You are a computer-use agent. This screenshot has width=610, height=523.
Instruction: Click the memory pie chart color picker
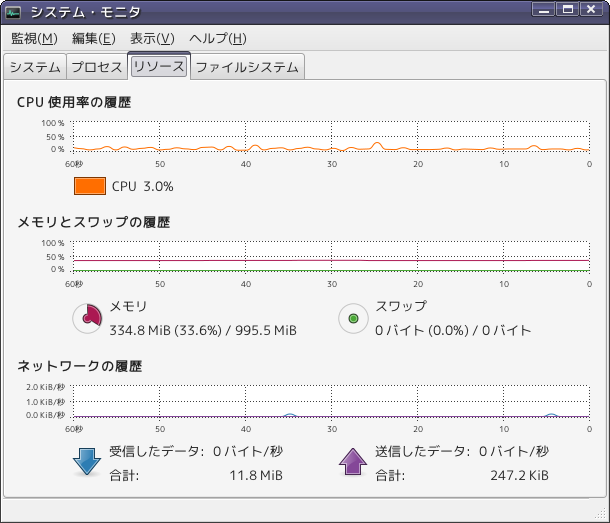point(88,319)
